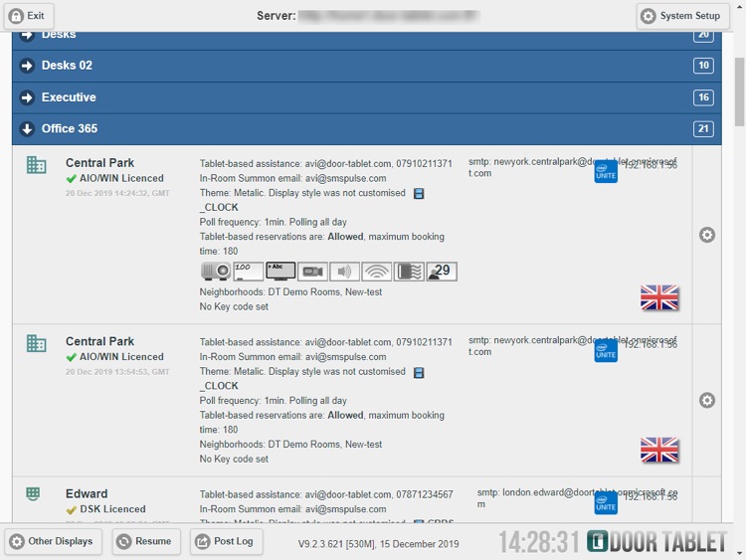Click the Wi-Fi facility icon
Image resolution: width=746 pixels, height=560 pixels.
click(x=377, y=272)
